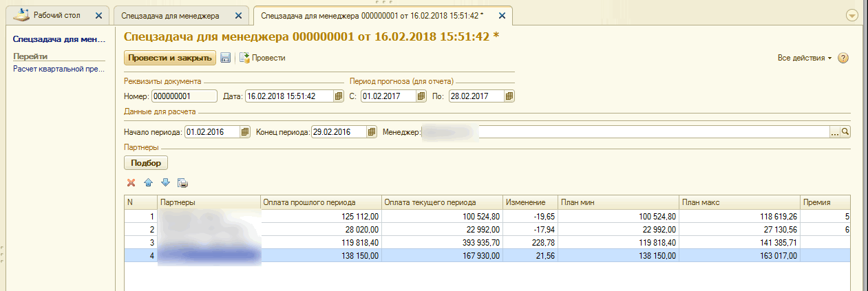This screenshot has height=291, width=868.
Task: Open the Расчет квартальной премии link in sidebar
Action: point(59,69)
